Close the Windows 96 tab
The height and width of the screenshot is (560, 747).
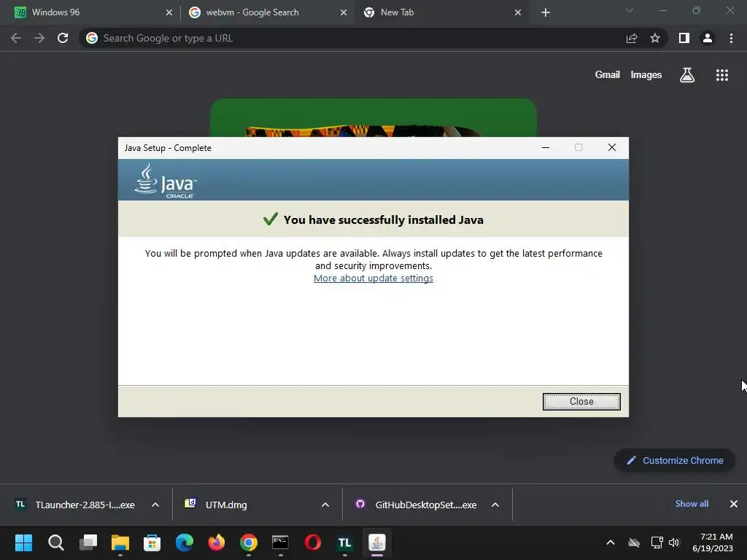click(x=169, y=12)
